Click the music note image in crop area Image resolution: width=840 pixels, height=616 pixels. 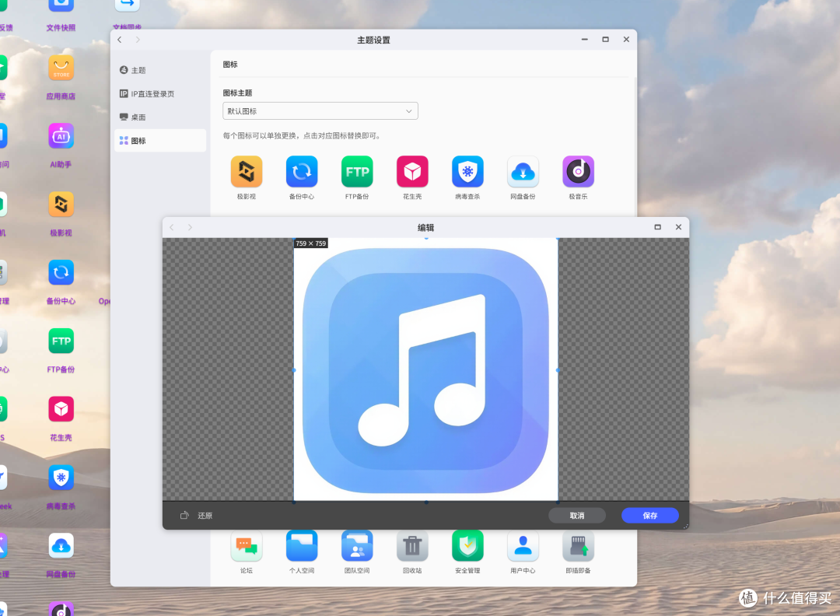426,369
